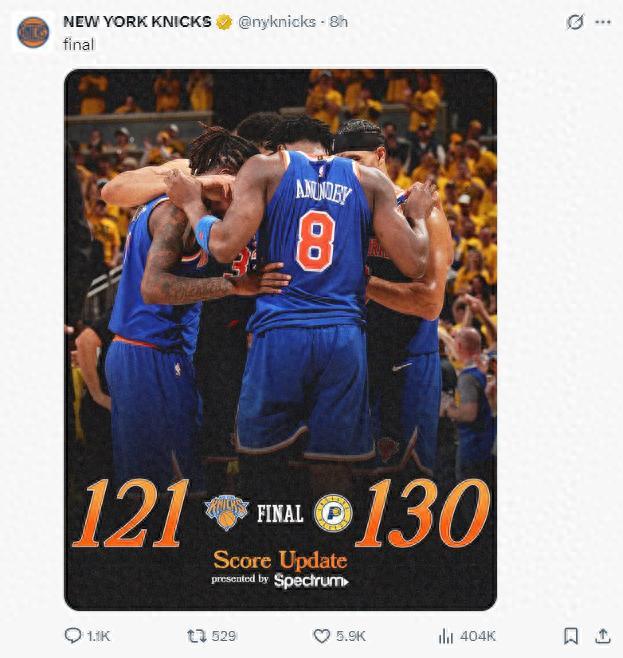Like the tweet with the heart icon
The width and height of the screenshot is (623, 658).
(321, 635)
